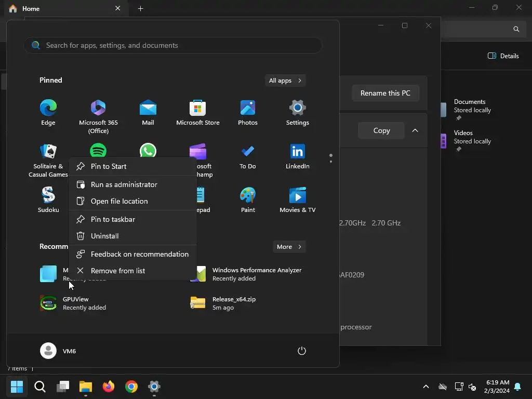Open taskbar Search icon
The image size is (532, 399).
(40, 387)
